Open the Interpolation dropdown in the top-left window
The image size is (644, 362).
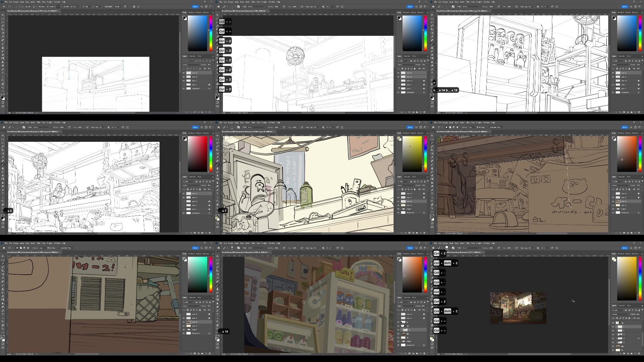117,6
